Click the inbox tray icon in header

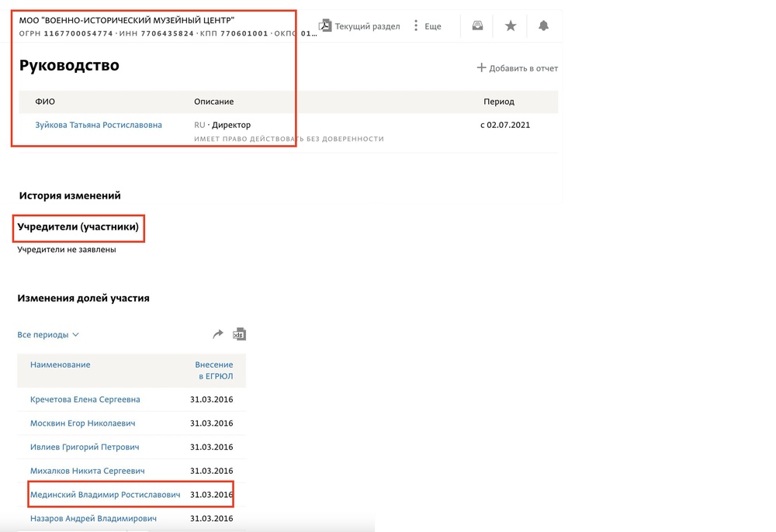tap(477, 26)
